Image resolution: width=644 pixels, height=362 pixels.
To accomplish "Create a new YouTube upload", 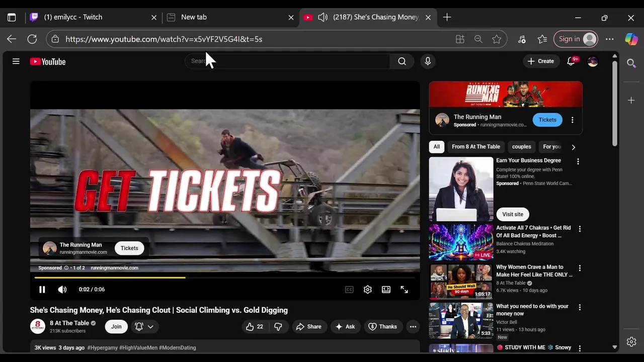I will point(541,61).
